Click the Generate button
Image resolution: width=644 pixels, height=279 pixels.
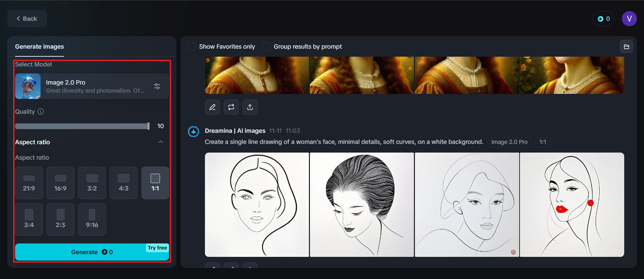92,252
